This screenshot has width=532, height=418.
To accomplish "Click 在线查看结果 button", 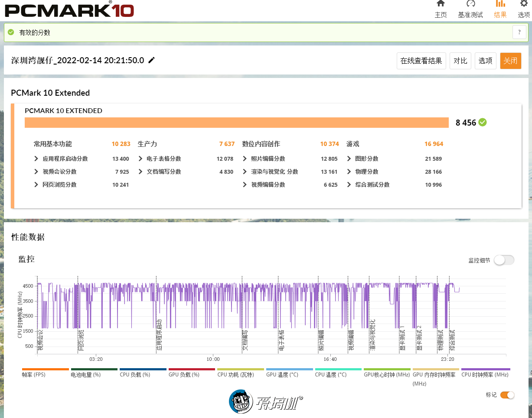I will (421, 61).
